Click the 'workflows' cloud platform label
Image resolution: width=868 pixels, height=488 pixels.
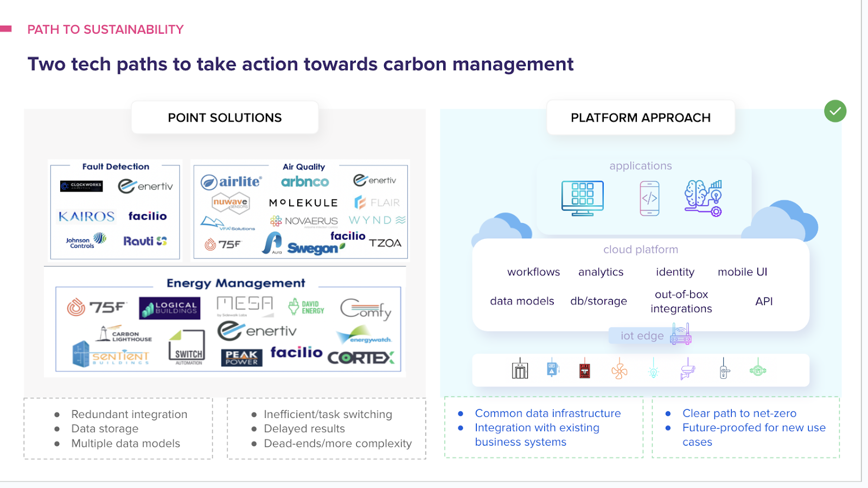tap(534, 272)
